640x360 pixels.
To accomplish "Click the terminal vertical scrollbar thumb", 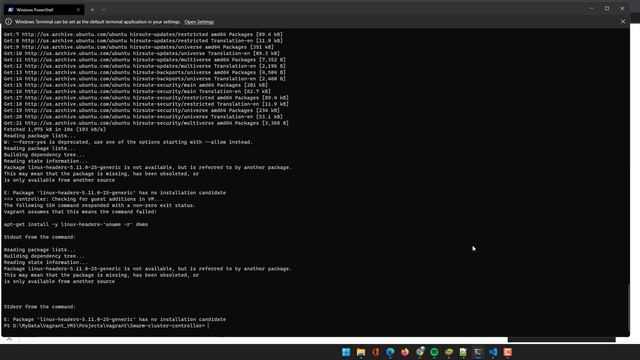I will (628, 309).
